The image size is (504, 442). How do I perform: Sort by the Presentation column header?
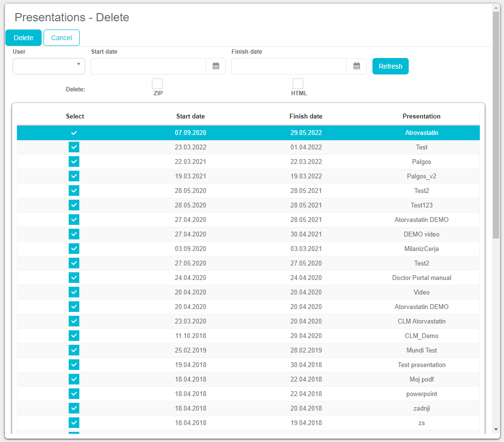click(421, 116)
